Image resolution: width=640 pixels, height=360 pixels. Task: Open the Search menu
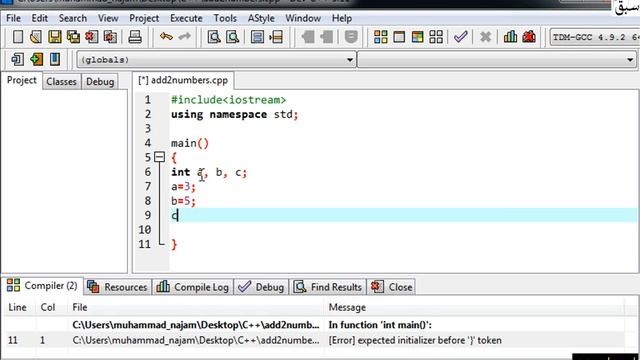click(73, 18)
